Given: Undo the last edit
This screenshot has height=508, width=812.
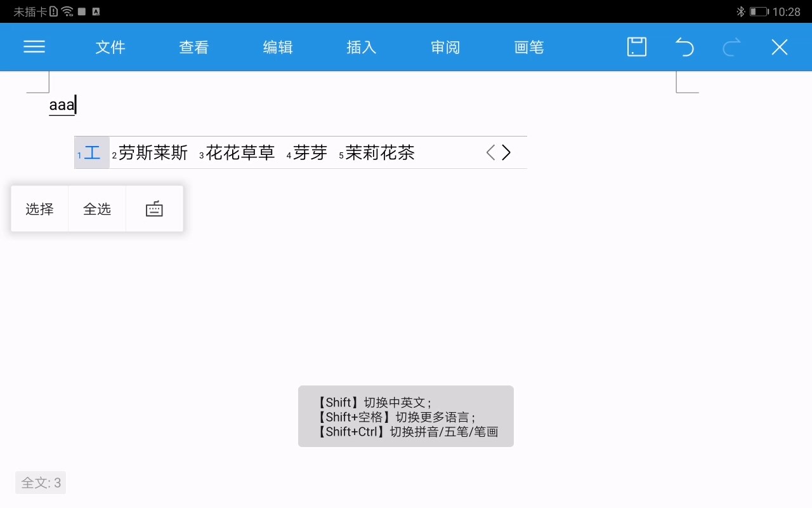Looking at the screenshot, I should (x=684, y=47).
